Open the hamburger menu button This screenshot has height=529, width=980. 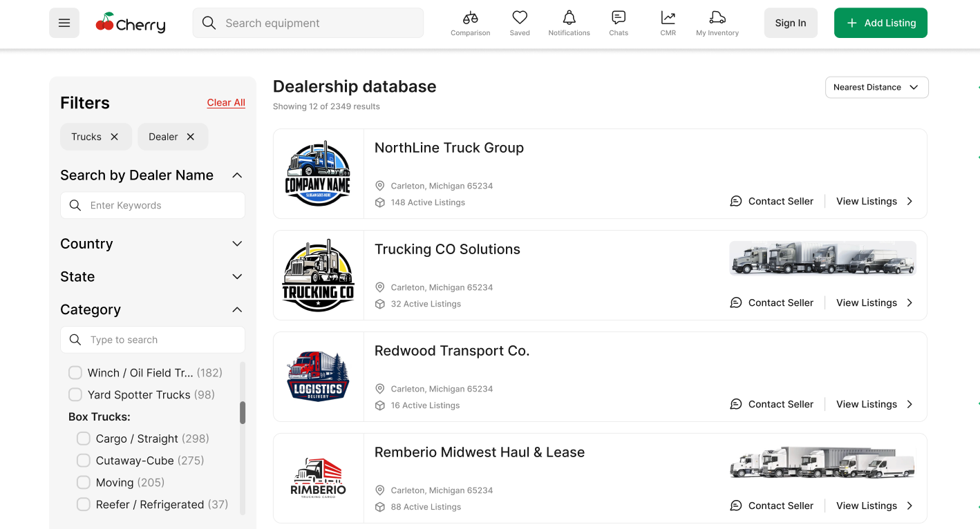pyautogui.click(x=64, y=23)
